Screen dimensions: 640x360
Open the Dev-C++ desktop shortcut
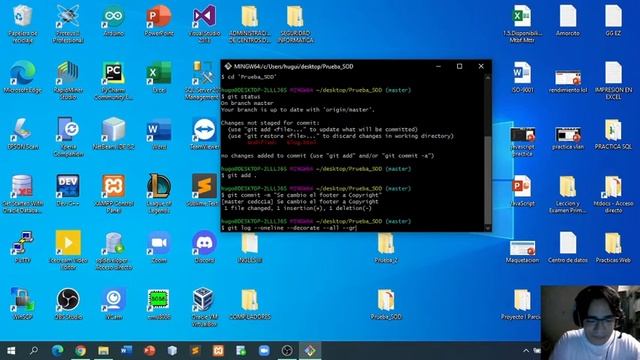pos(68,191)
